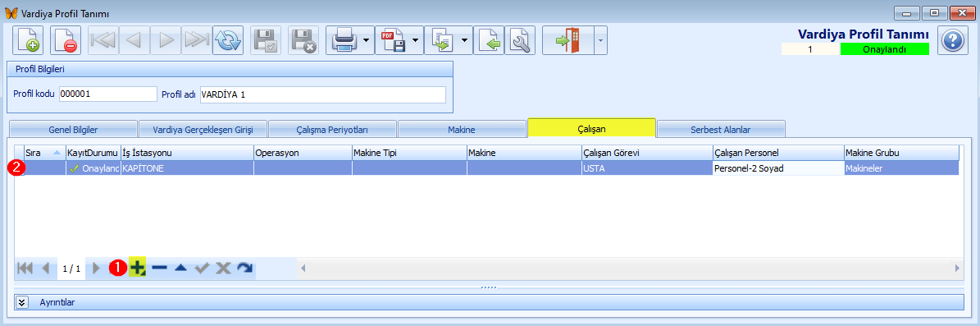980x326 pixels.
Task: Click the refresh arrows toolbar icon
Action: coord(227,41)
